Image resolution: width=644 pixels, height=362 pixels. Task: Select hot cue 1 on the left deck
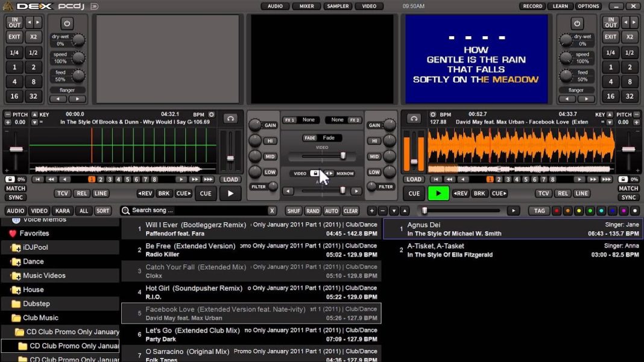(x=92, y=179)
